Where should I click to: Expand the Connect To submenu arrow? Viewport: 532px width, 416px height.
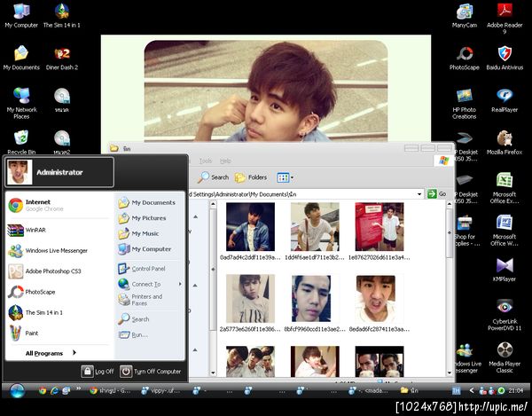pyautogui.click(x=180, y=284)
